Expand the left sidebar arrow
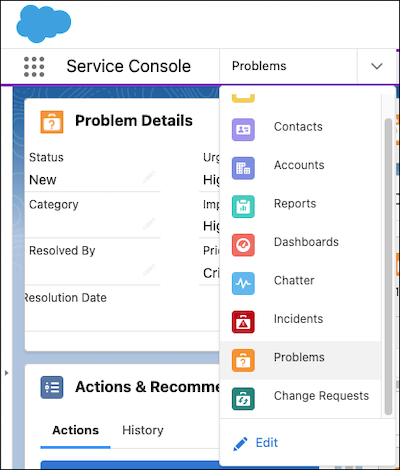Viewport: 400px width, 470px height. [6, 373]
